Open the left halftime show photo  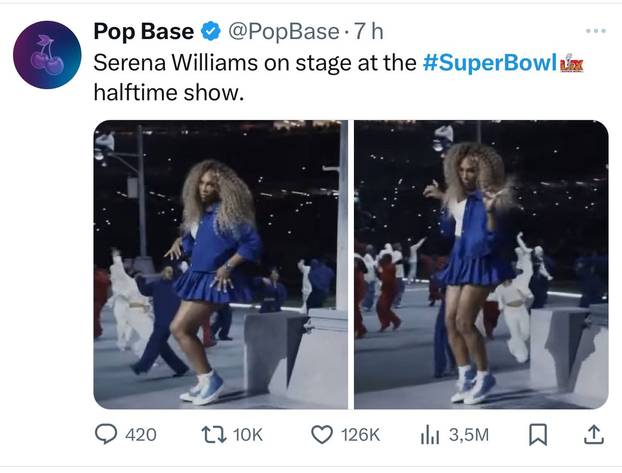point(220,264)
